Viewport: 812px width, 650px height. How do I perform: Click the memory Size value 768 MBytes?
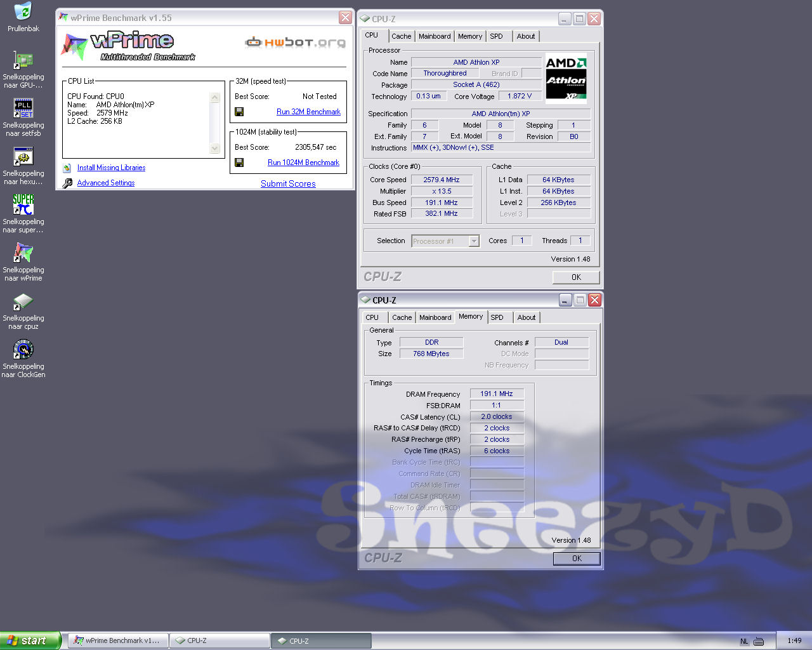(x=431, y=354)
